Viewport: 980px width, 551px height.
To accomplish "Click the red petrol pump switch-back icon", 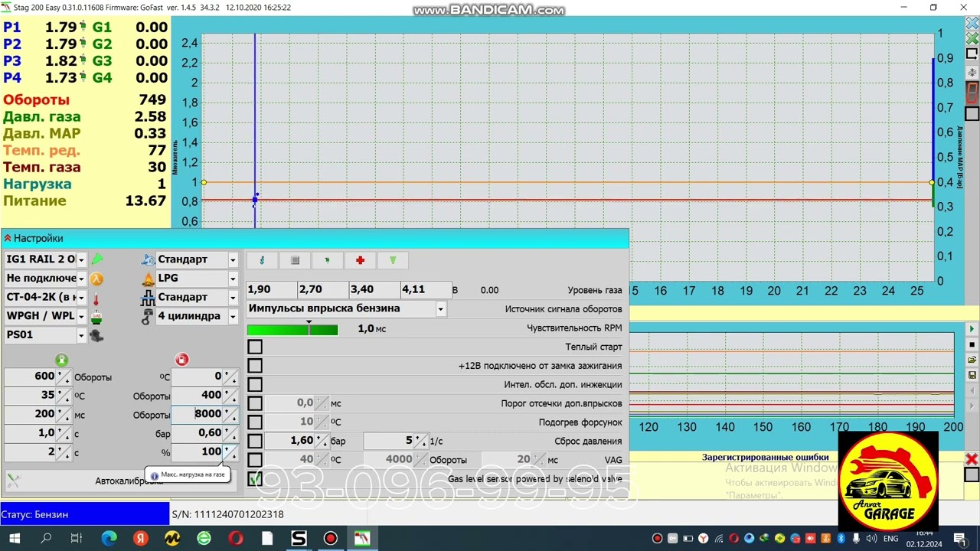I will coord(181,360).
